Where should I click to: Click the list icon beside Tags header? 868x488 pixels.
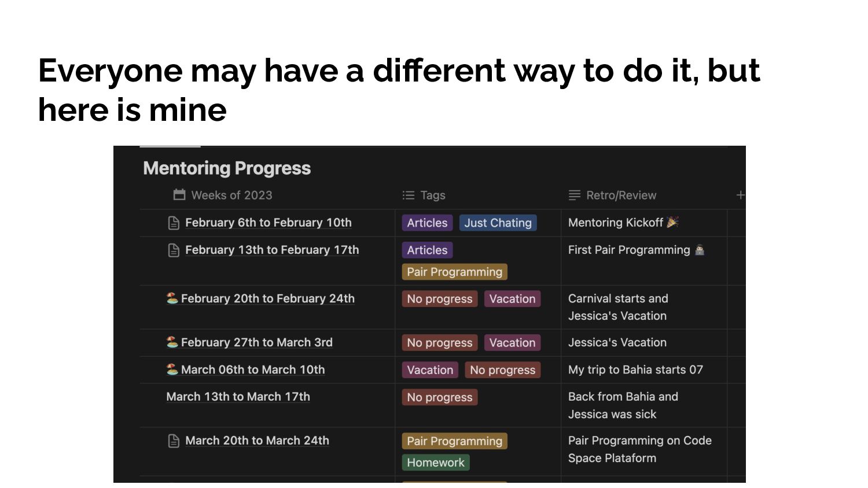coord(409,195)
